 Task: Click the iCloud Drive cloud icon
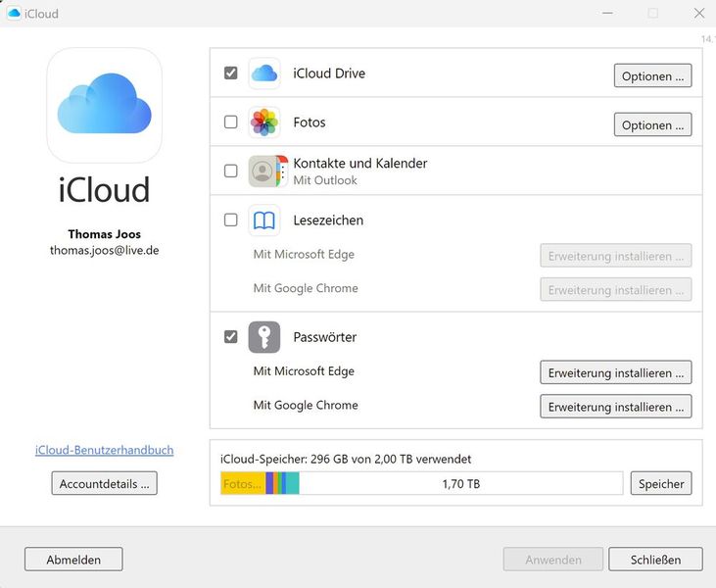263,73
